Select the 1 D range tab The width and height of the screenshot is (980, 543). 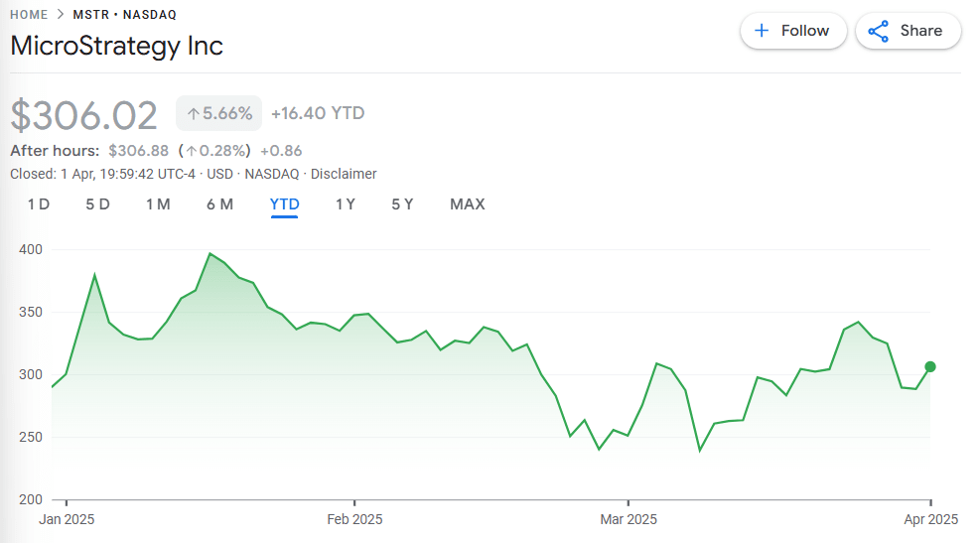[x=38, y=204]
